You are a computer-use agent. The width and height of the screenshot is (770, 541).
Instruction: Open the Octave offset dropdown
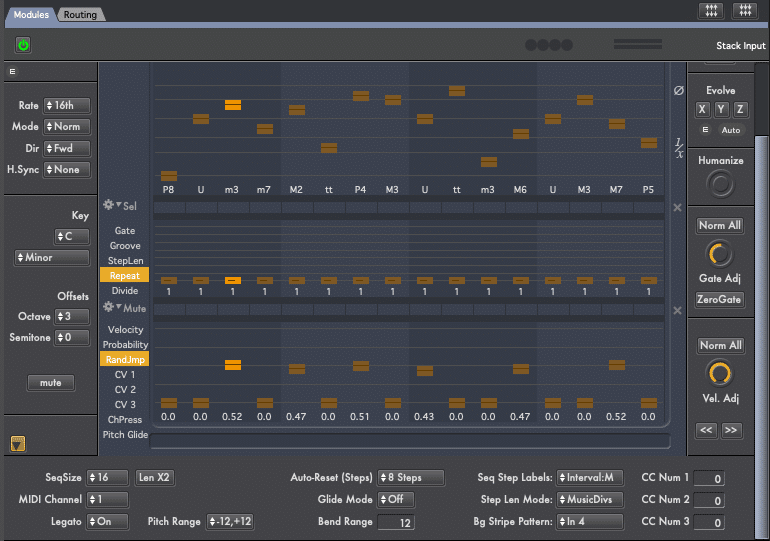pyautogui.click(x=72, y=317)
